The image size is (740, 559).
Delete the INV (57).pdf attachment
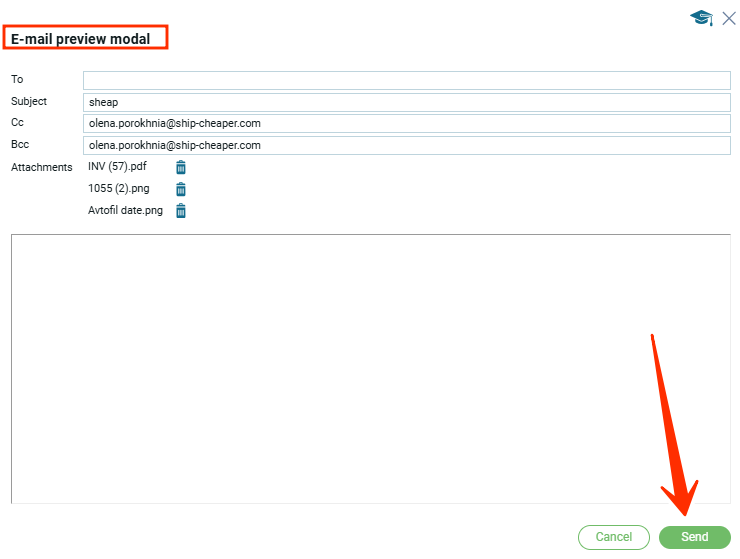tap(181, 167)
